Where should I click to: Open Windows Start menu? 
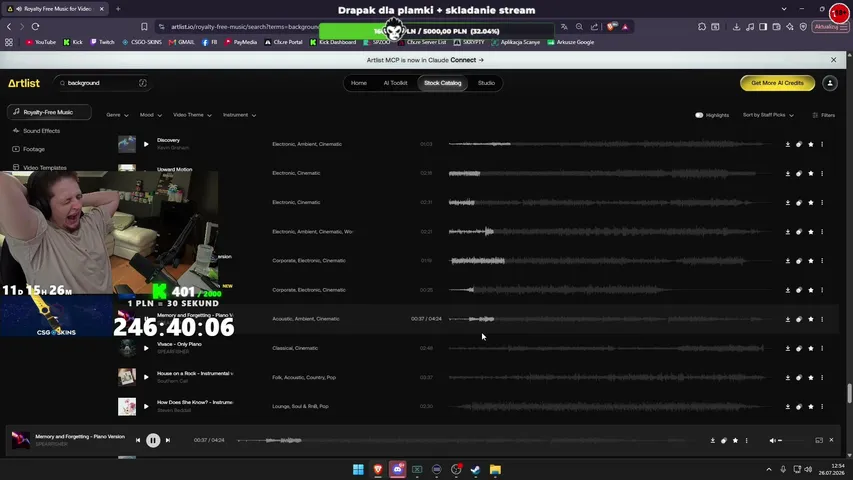(x=358, y=470)
